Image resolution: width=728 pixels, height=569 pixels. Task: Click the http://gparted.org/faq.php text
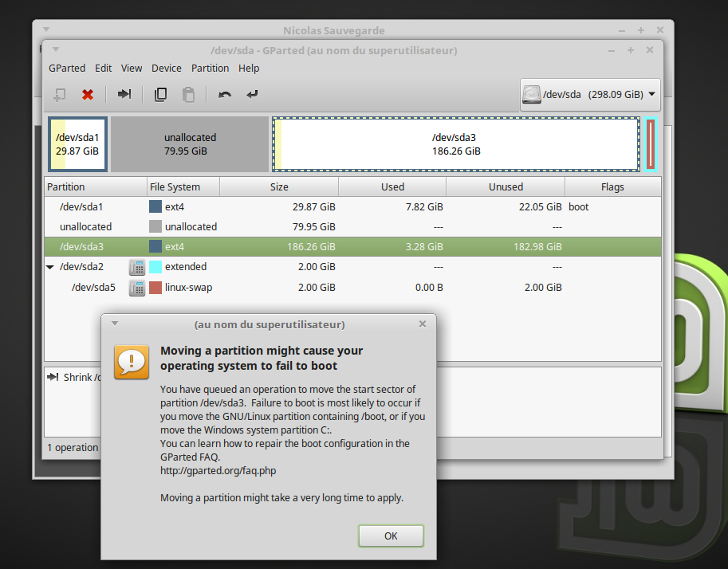point(218,471)
